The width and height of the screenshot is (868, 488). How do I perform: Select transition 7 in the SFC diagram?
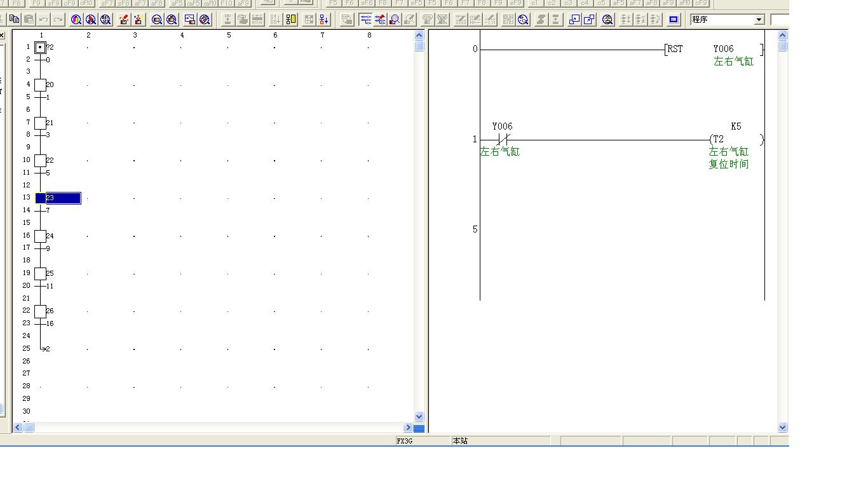pyautogui.click(x=41, y=210)
